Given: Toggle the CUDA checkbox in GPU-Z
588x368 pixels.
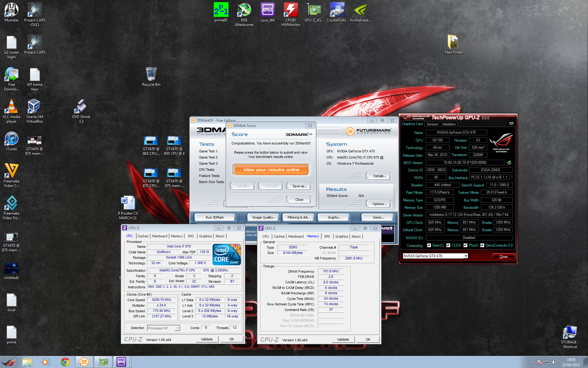Looking at the screenshot, I should click(x=448, y=245).
